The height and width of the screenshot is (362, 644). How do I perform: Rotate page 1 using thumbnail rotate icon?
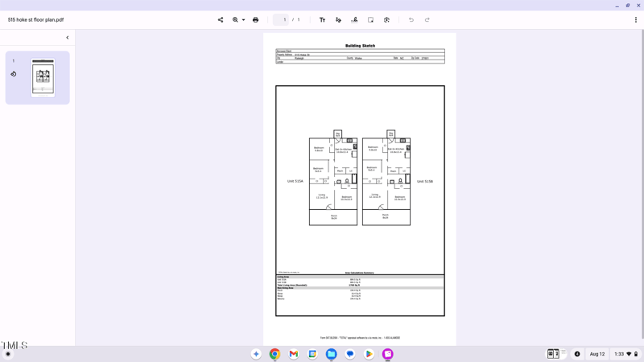pyautogui.click(x=14, y=74)
